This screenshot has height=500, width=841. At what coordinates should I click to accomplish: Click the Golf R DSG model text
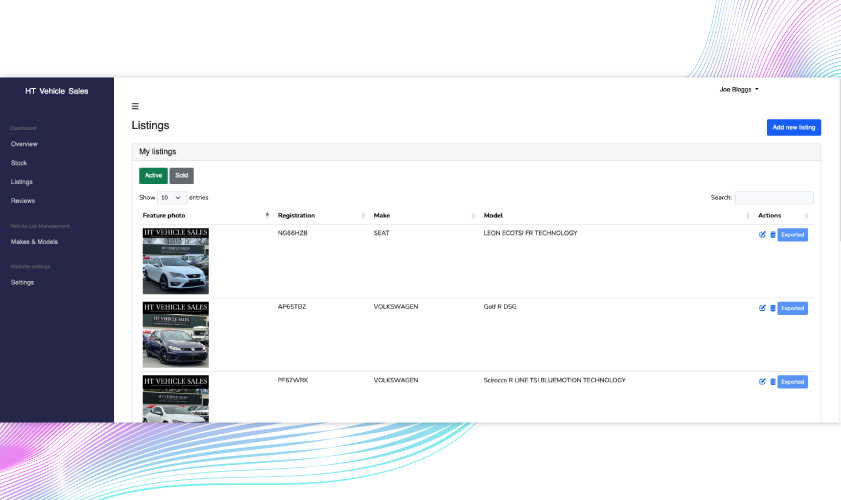point(500,307)
